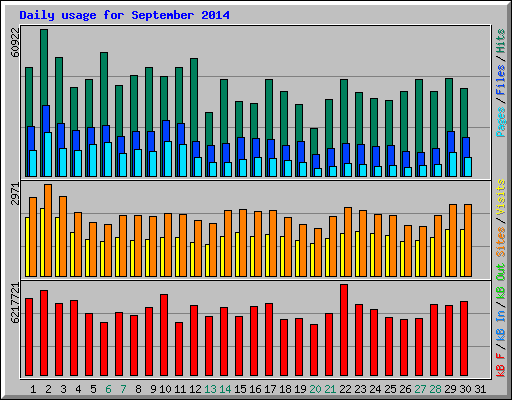
Task: Click the orange sites bar for day 30
Action: click(x=468, y=240)
